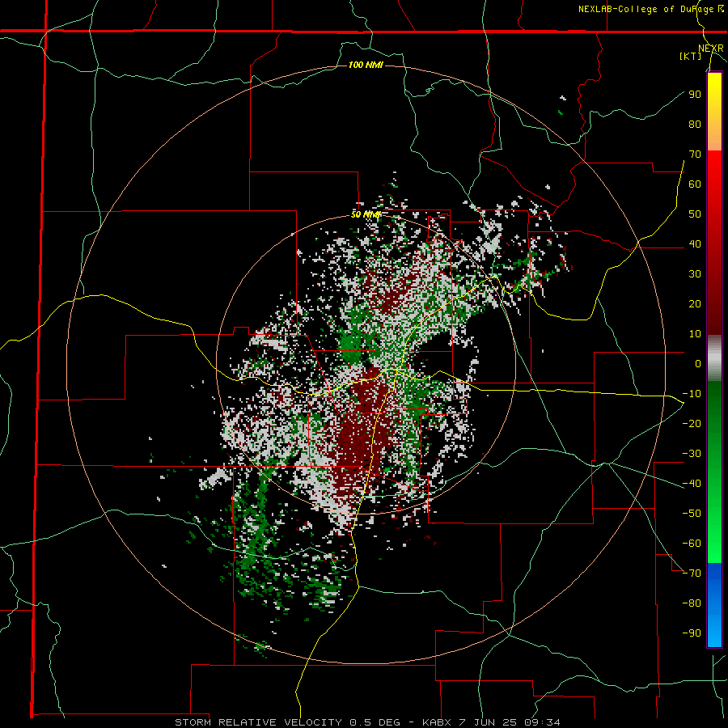The image size is (728, 728).
Task: Click the gray zero-velocity segment of the color bar
Action: 714,358
